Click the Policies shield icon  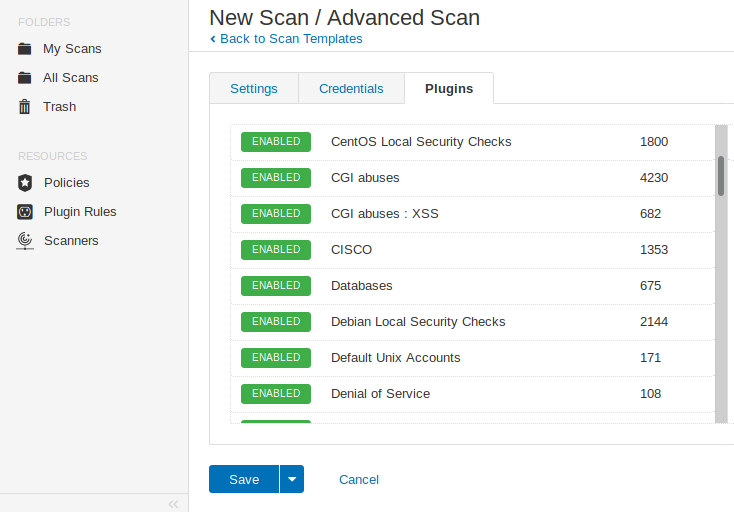pyautogui.click(x=25, y=182)
